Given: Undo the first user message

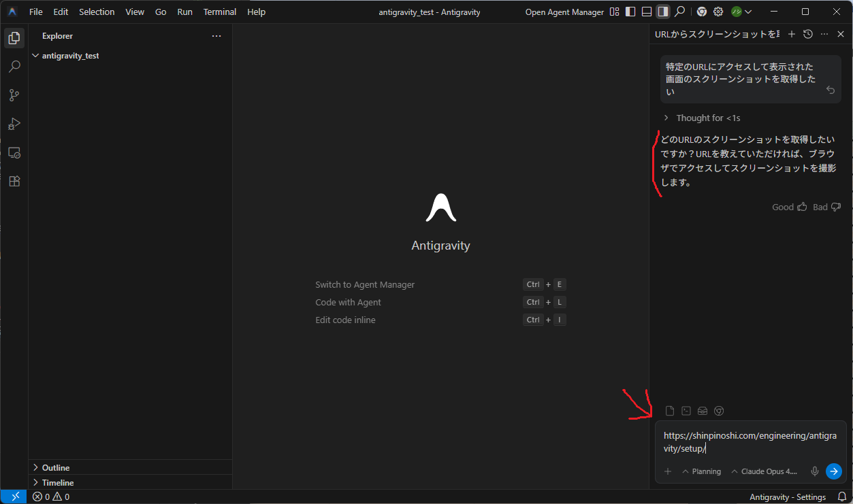Looking at the screenshot, I should point(831,90).
